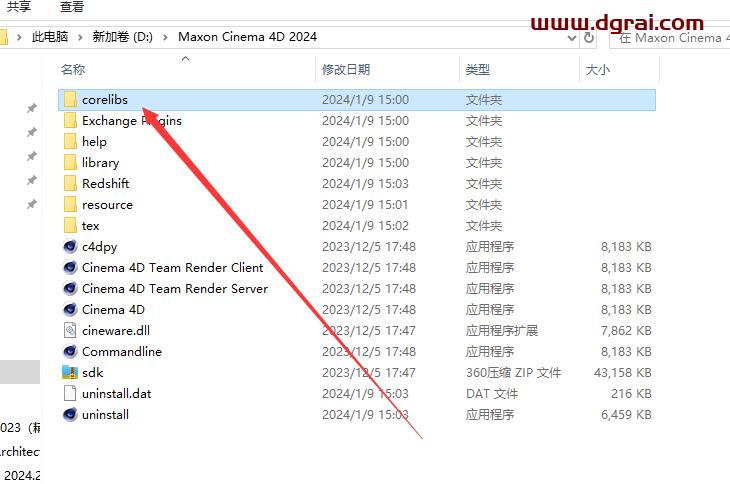Screen dimensions: 730x484
Task: Open the 查看 ribbon tab
Action: [72, 7]
